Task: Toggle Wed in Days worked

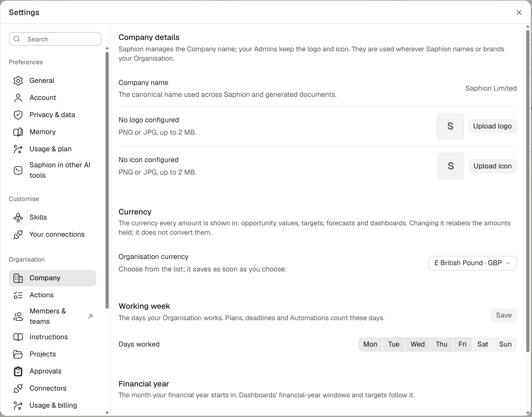Action: [418, 344]
